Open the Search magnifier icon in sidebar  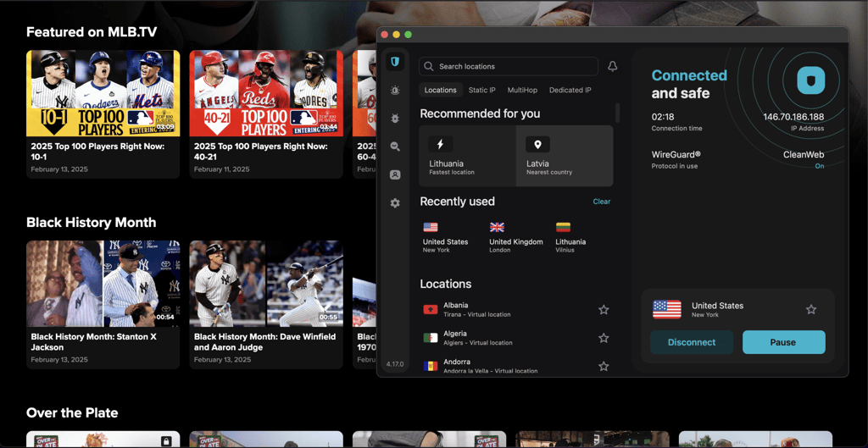pos(395,146)
